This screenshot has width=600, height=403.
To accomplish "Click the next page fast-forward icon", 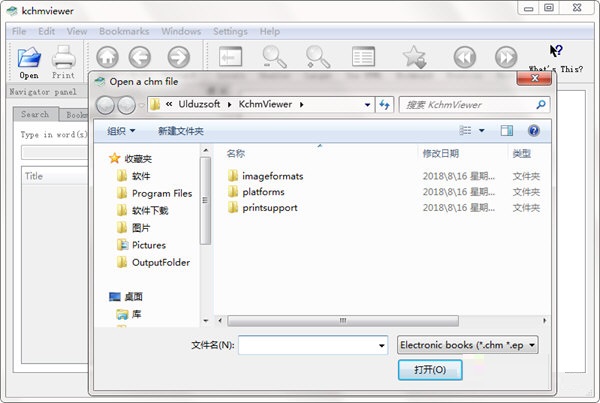I will click(506, 57).
